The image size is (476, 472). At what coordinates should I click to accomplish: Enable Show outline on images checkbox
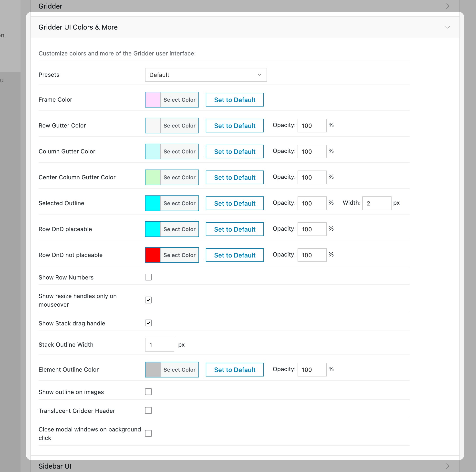(x=148, y=392)
